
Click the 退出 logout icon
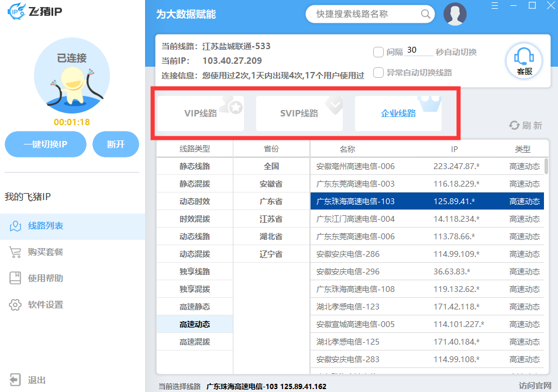16,380
